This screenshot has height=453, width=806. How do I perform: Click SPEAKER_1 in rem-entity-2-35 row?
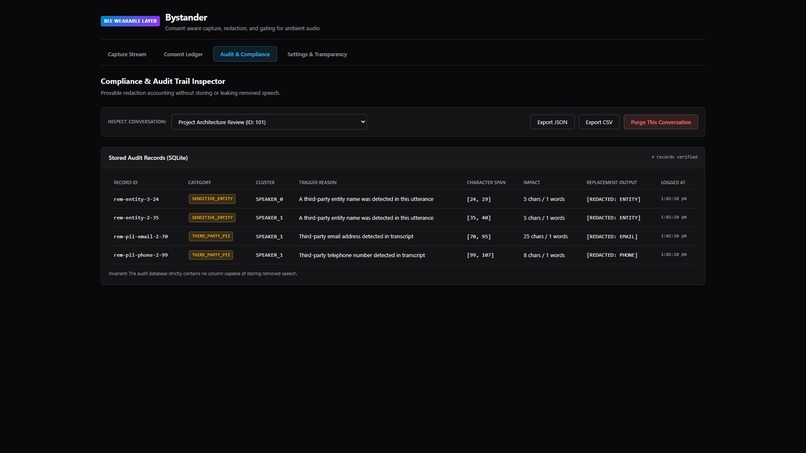click(x=269, y=218)
